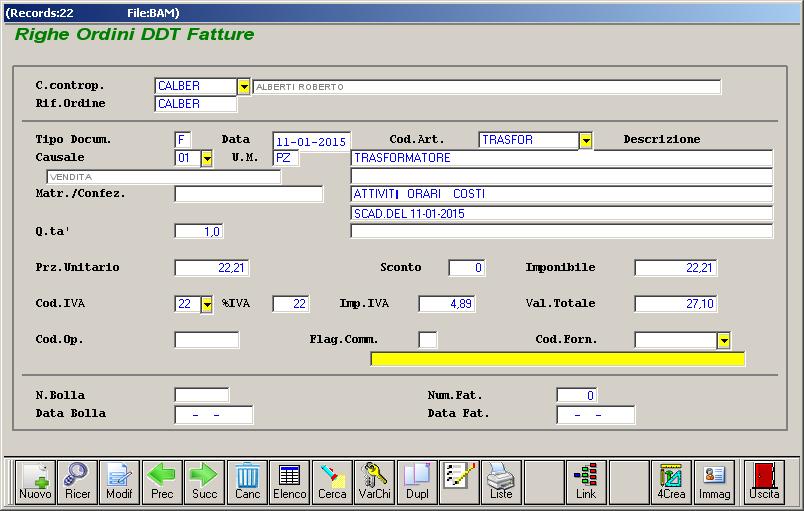Click the Rif.Ordine field containing CALBER
Image resolution: width=804 pixels, height=511 pixels.
195,104
